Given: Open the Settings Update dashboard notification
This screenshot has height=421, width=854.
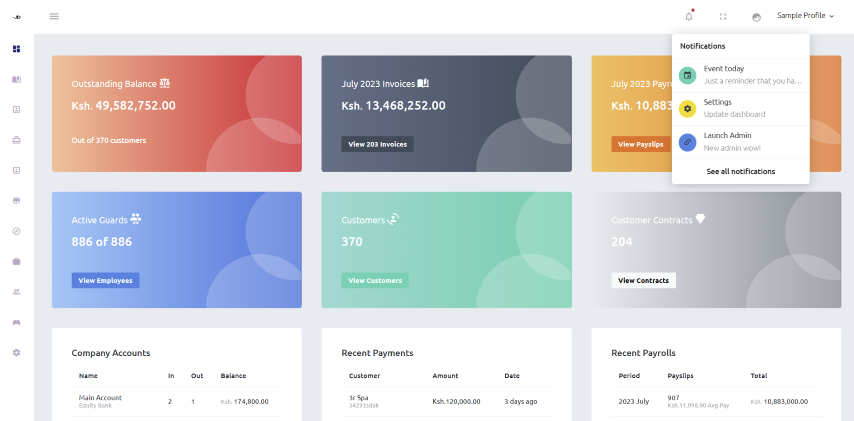Looking at the screenshot, I should [741, 108].
